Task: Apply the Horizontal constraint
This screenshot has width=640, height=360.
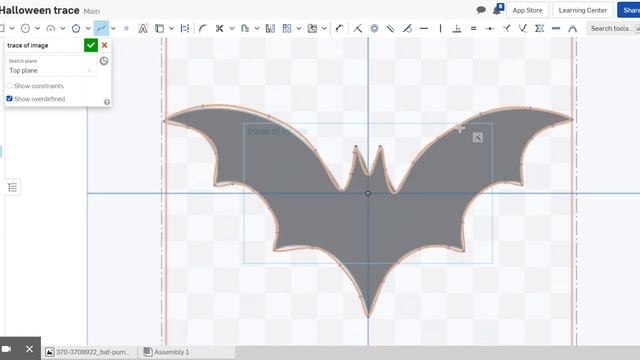Action: pyautogui.click(x=424, y=28)
